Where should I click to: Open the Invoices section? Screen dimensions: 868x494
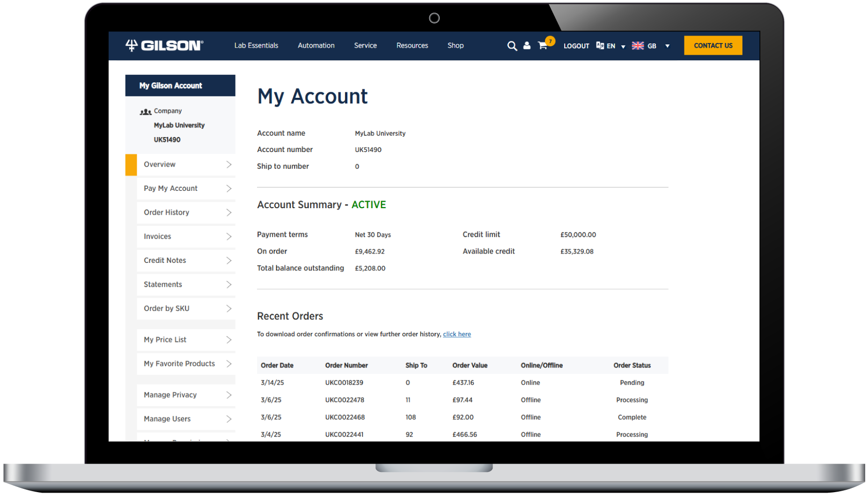186,237
